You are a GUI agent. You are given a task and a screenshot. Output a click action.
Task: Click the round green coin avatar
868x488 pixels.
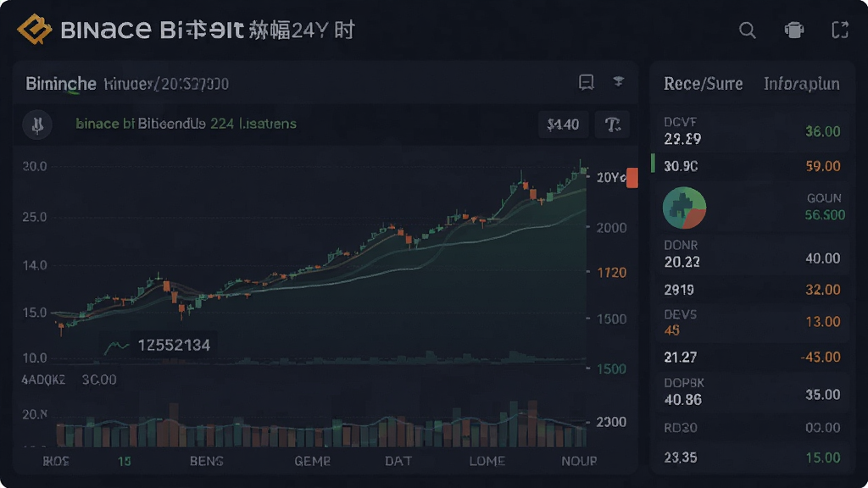pyautogui.click(x=684, y=208)
